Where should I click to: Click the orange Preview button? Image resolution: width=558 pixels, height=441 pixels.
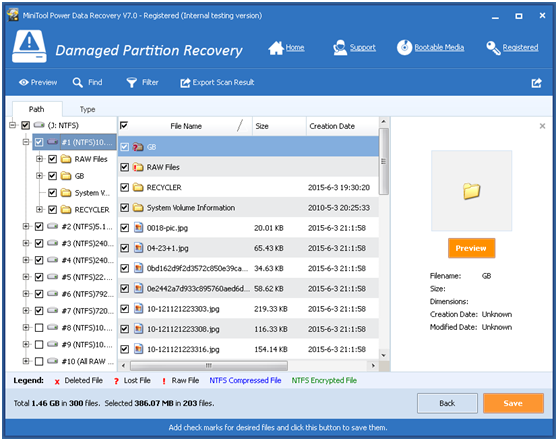(471, 248)
